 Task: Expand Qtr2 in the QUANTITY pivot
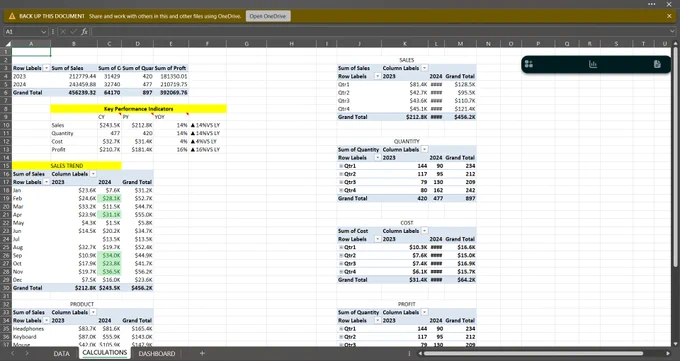tap(341, 174)
